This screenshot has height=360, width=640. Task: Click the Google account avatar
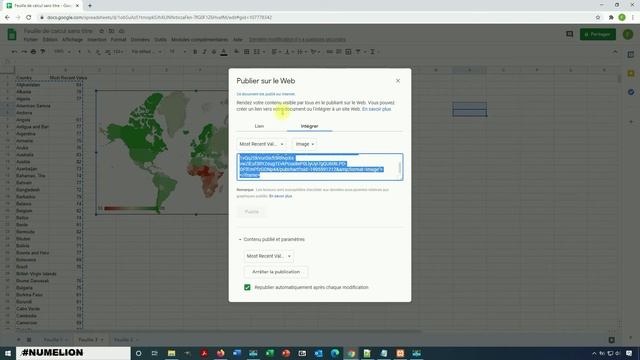628,34
